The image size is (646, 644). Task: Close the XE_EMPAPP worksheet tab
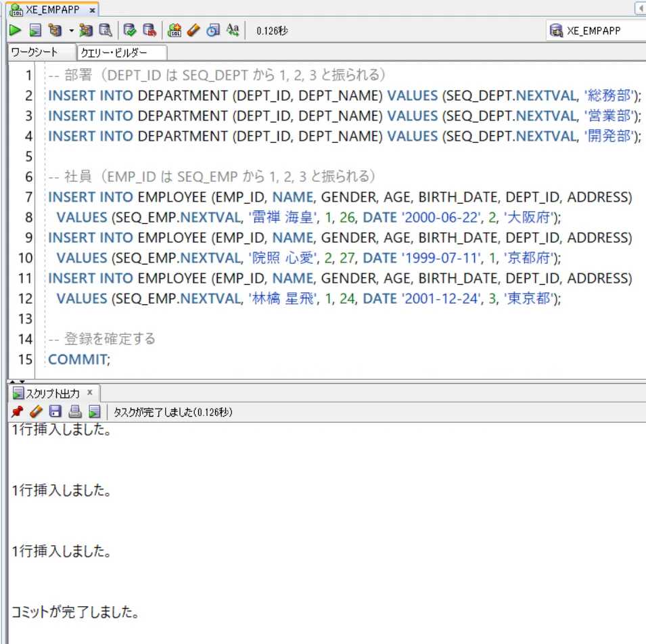[92, 10]
